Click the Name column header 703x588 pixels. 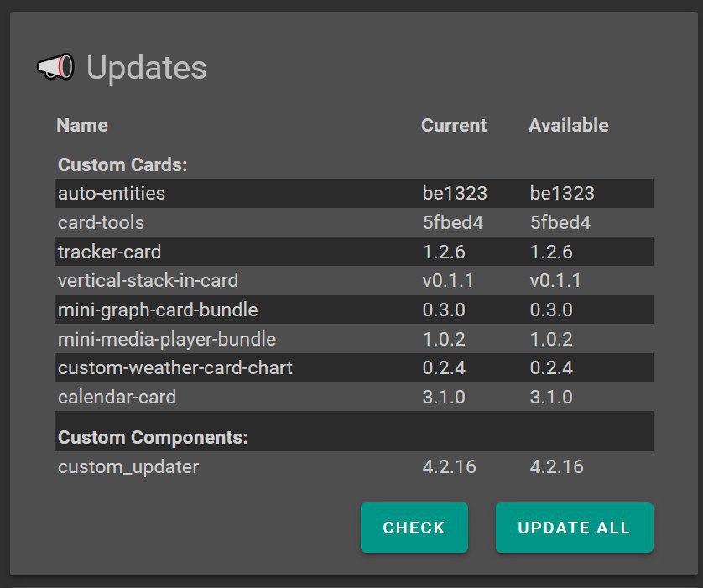(82, 125)
